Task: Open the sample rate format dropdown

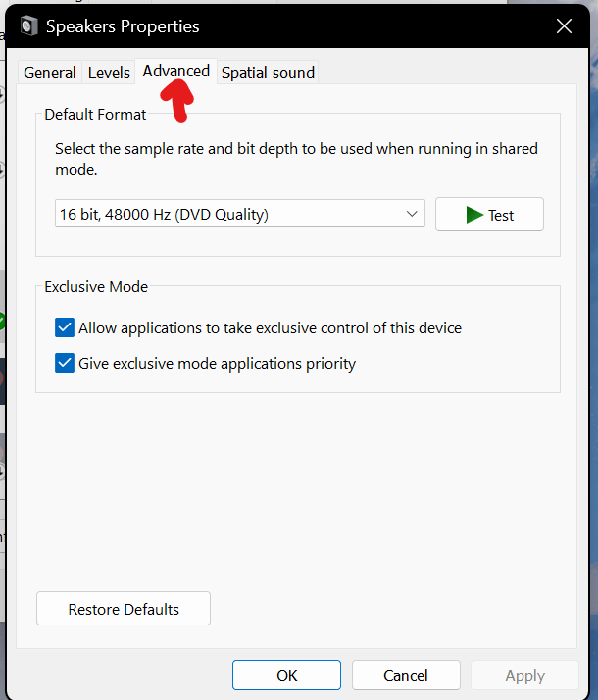Action: click(239, 214)
